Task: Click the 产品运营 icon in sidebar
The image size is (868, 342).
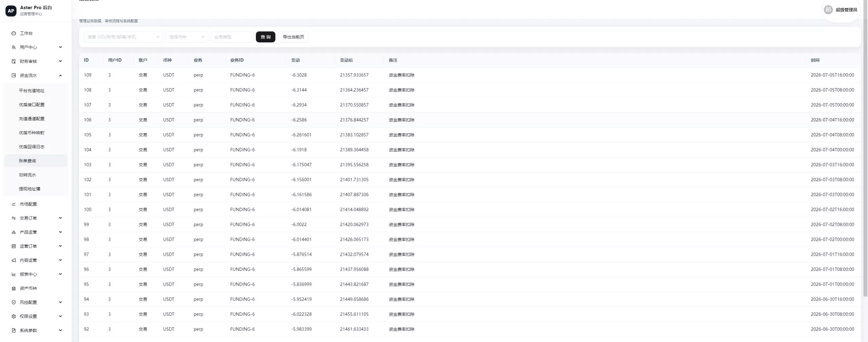Action: (x=14, y=232)
